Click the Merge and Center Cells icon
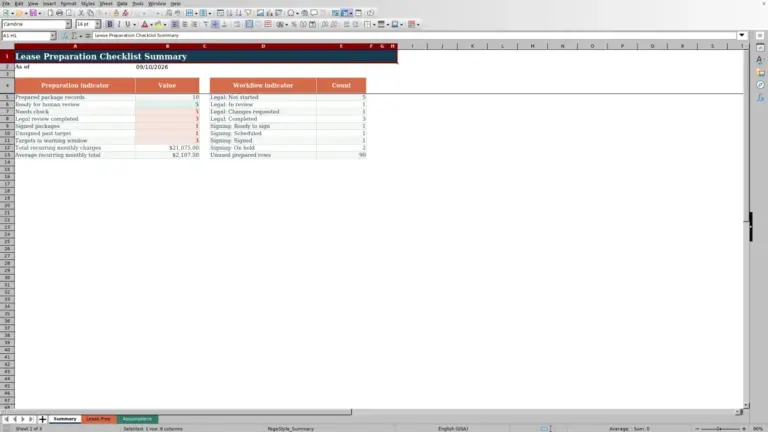The height and width of the screenshot is (432, 768). [x=249, y=24]
